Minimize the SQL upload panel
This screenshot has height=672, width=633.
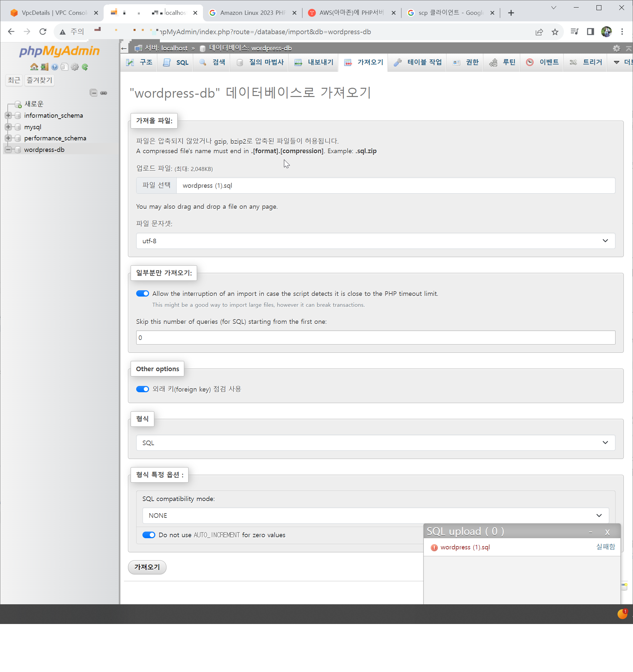click(590, 532)
